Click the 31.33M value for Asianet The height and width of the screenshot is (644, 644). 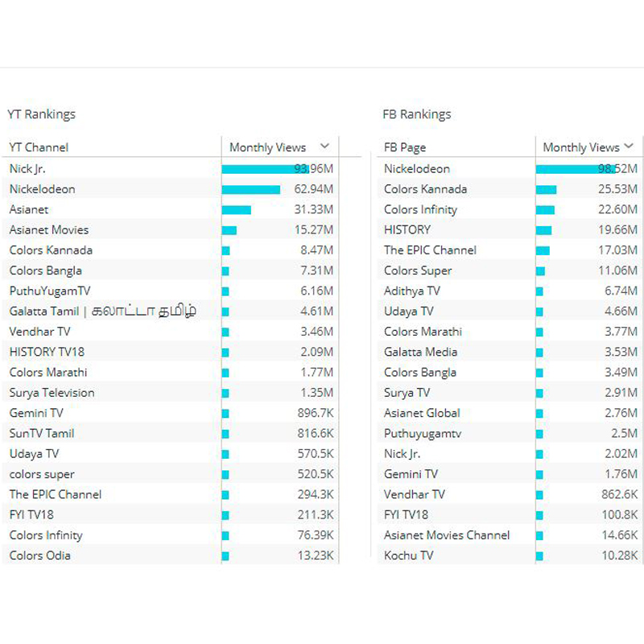[x=322, y=208]
